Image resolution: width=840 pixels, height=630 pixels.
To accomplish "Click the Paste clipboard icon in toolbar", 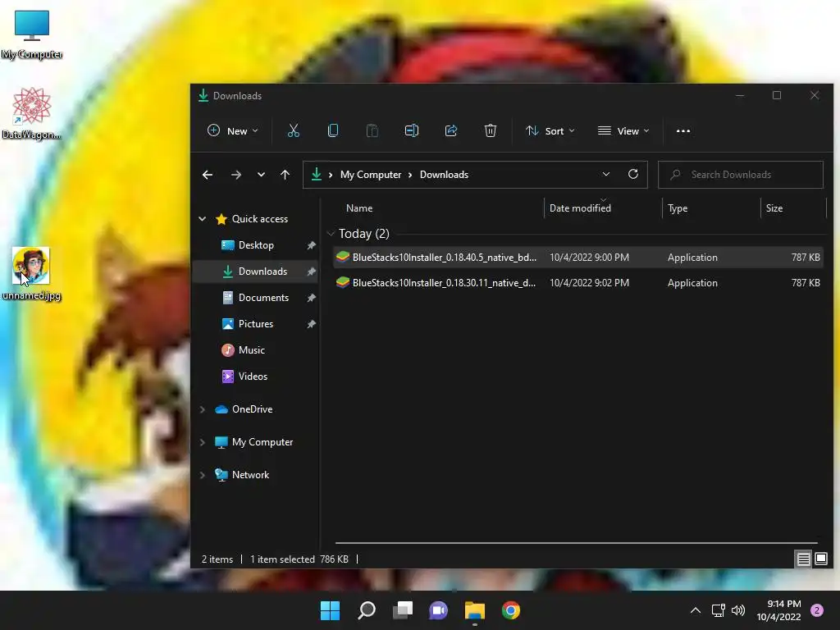I will (372, 130).
